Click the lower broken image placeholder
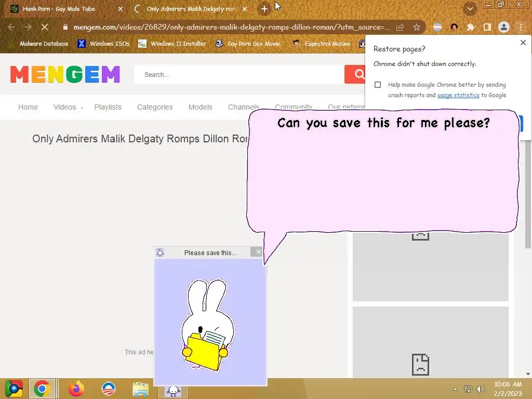Screen dimensions: 532x399 [430, 343]
